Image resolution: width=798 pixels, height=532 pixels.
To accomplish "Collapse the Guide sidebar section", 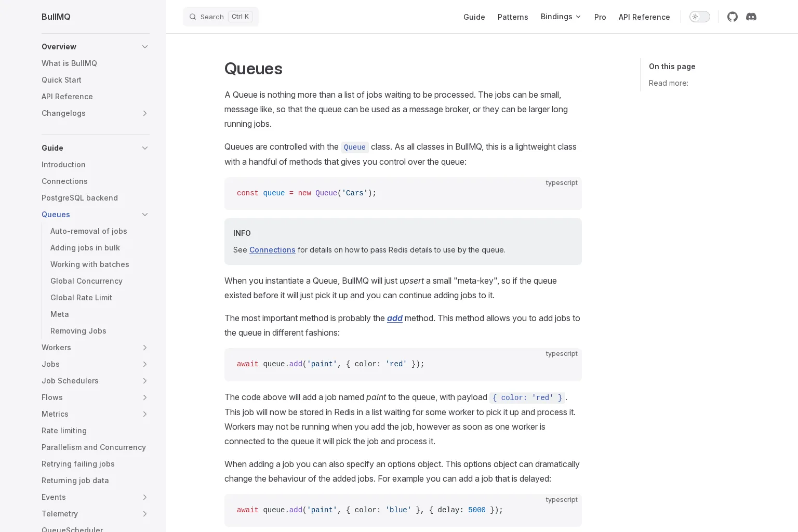I will pos(145,148).
